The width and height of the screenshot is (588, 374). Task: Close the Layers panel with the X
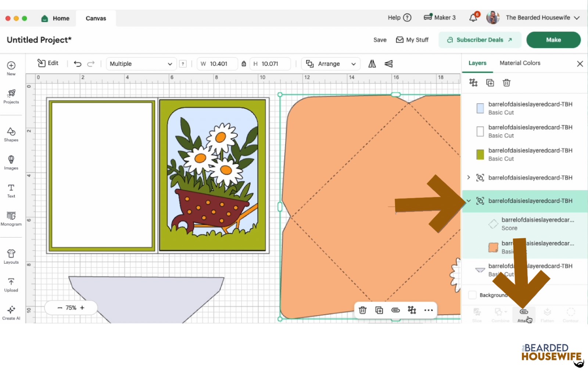click(x=580, y=64)
